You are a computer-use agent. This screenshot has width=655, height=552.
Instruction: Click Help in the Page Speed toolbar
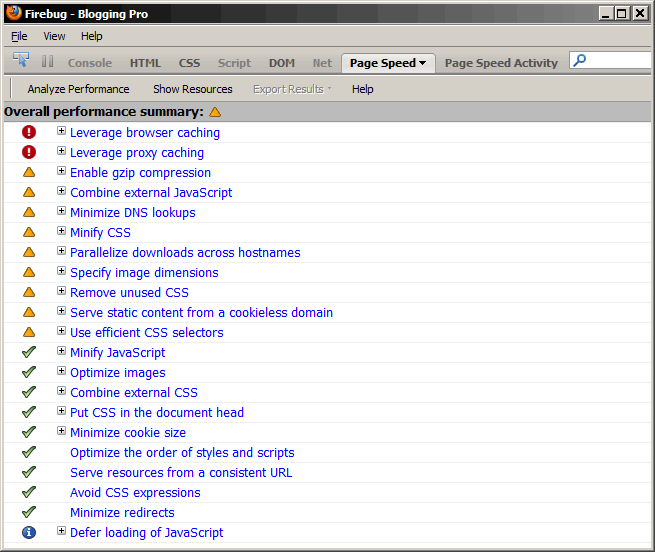click(363, 89)
